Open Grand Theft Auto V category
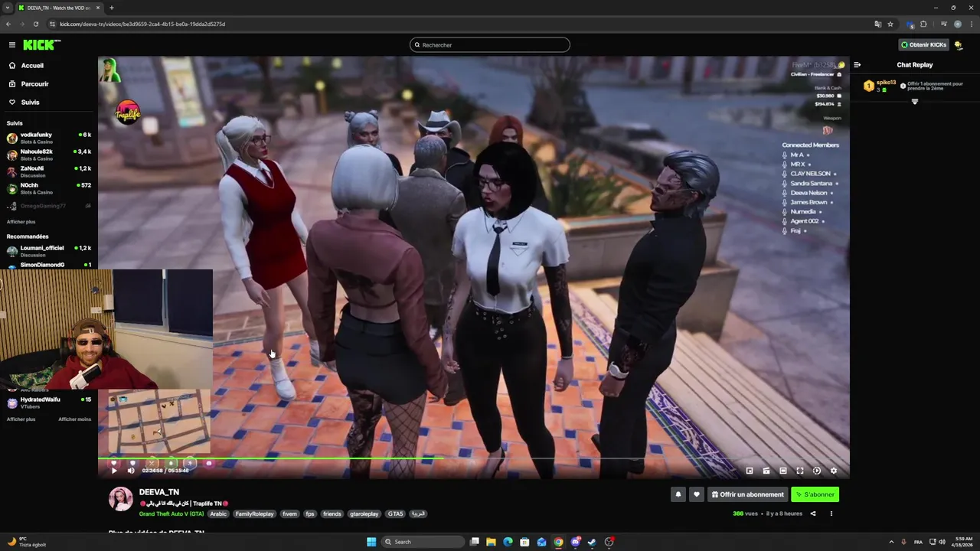 [171, 514]
